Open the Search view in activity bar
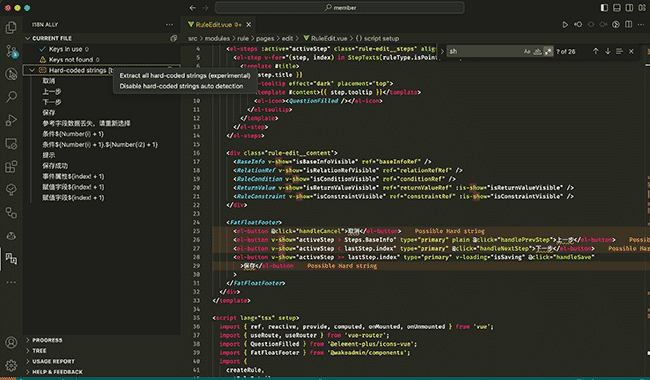Viewport: 650px width, 380px height. point(11,97)
